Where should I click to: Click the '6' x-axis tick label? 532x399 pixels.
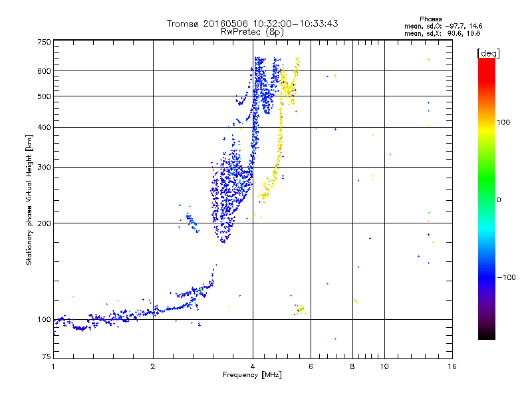point(311,366)
